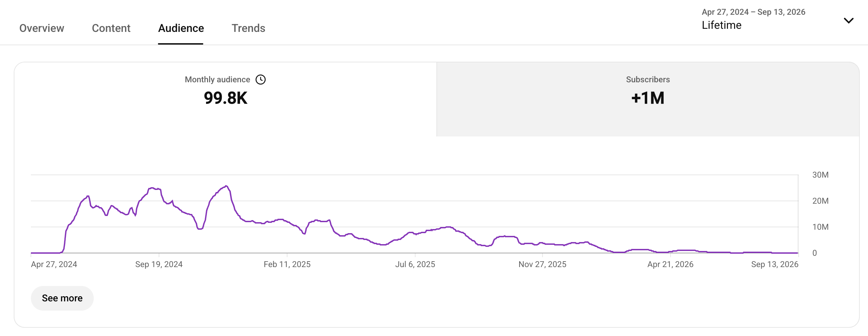Select the Monthly audience metric card
Image resolution: width=868 pixels, height=336 pixels.
(225, 99)
